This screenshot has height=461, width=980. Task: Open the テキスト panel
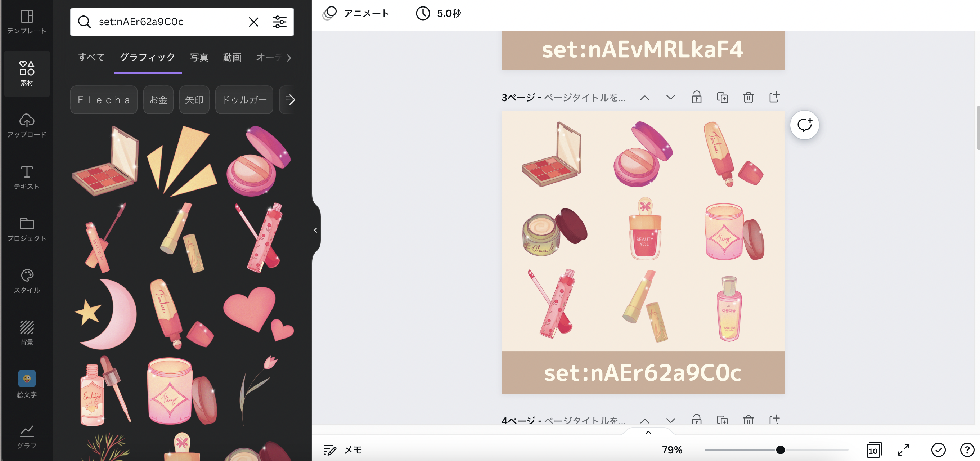tap(27, 178)
